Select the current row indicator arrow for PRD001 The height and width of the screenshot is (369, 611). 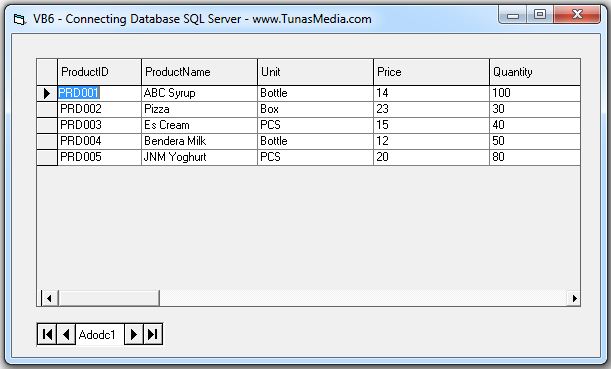[47, 94]
